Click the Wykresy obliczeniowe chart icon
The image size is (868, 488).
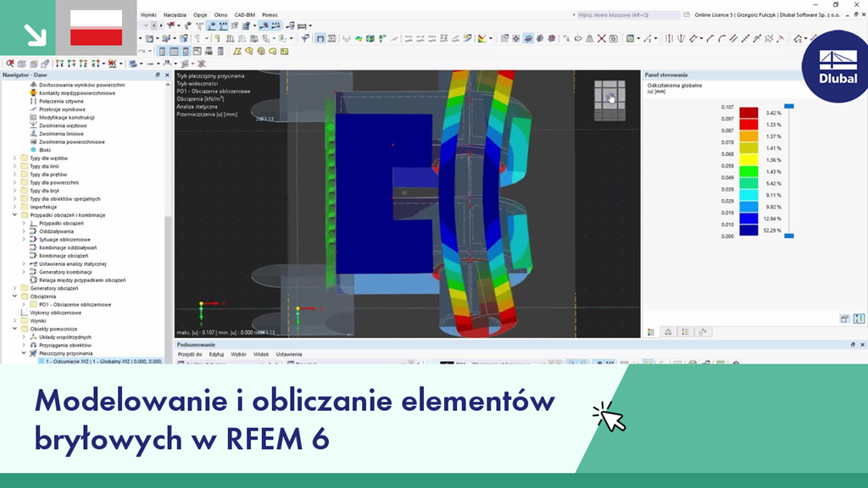point(25,313)
